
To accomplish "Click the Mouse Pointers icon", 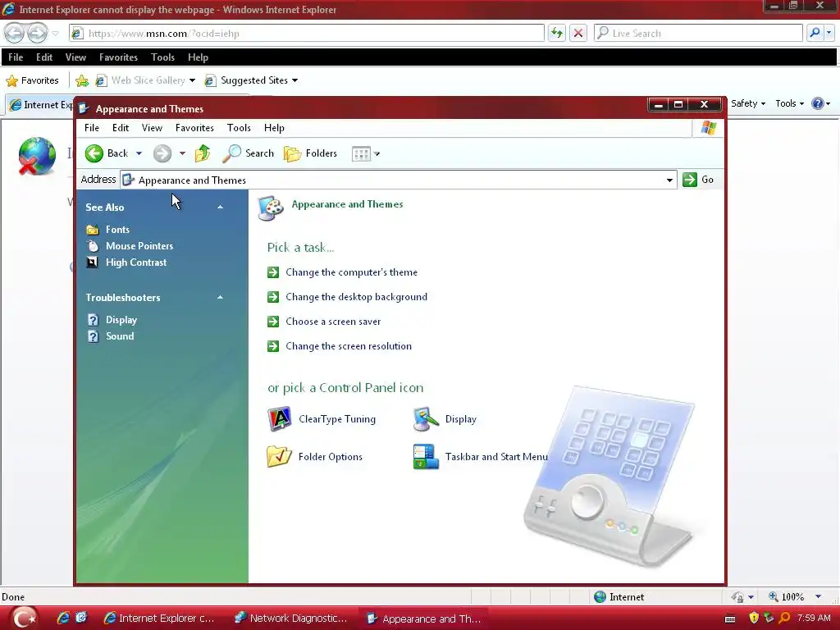I will 93,246.
